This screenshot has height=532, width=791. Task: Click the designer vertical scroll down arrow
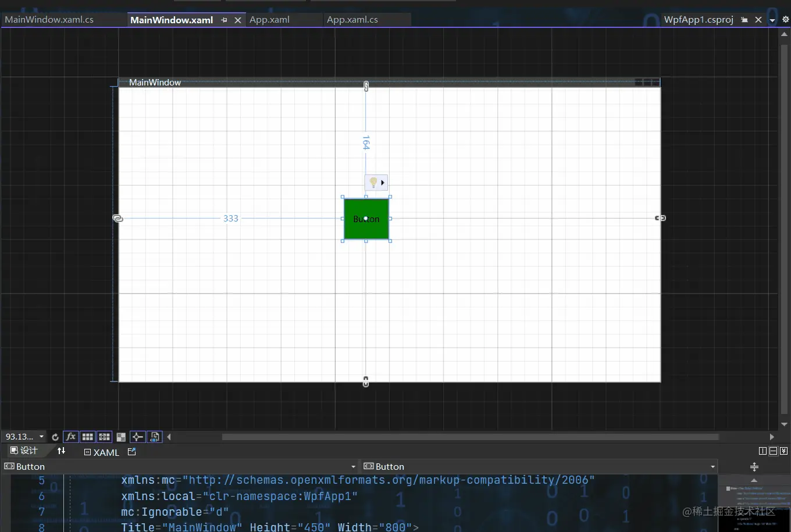pyautogui.click(x=784, y=424)
